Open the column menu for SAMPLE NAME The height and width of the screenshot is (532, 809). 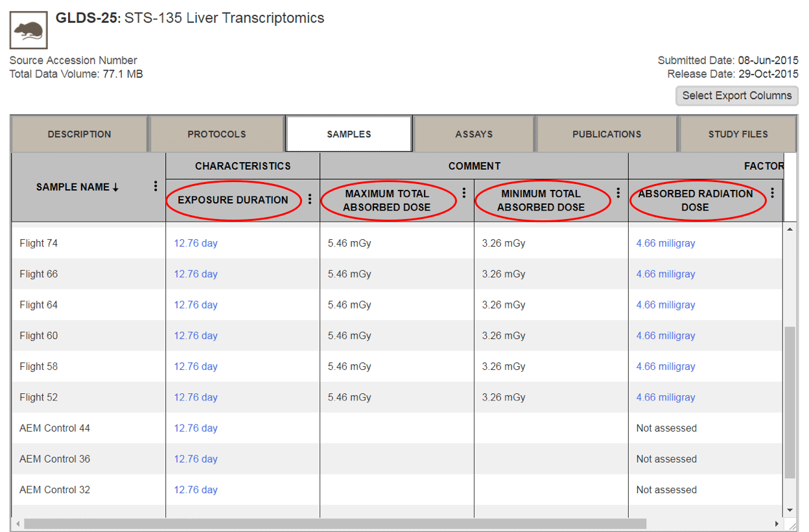click(156, 185)
